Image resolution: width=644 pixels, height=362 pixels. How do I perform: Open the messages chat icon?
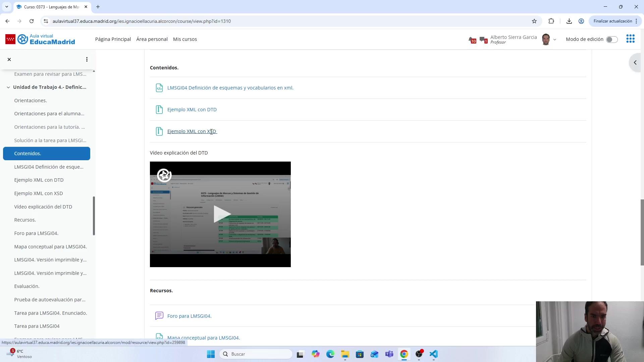point(483,40)
